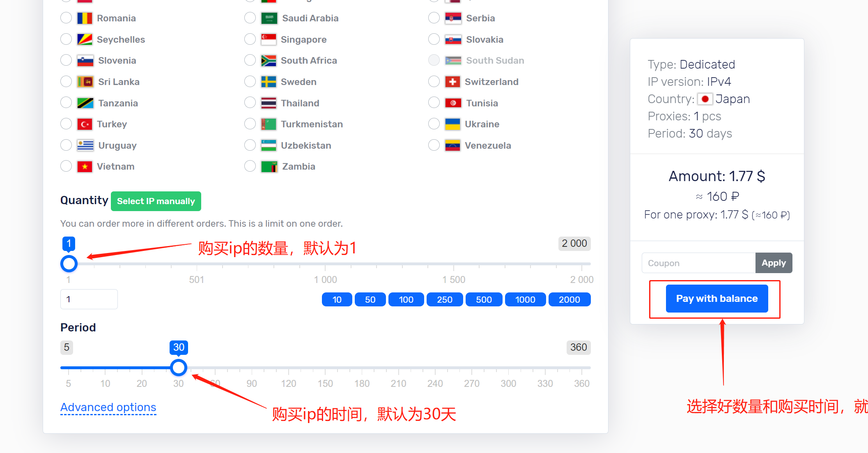The image size is (868, 453).
Task: Set quantity preset to 500
Action: (484, 300)
